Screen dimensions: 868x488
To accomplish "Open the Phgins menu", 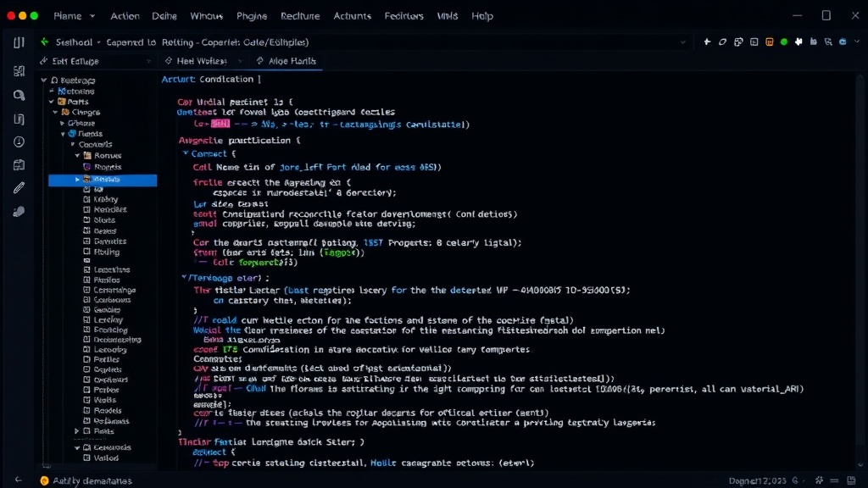I will (252, 16).
